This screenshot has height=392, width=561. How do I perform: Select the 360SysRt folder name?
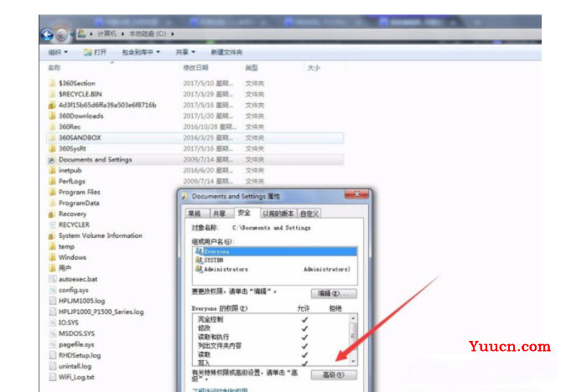pos(73,148)
